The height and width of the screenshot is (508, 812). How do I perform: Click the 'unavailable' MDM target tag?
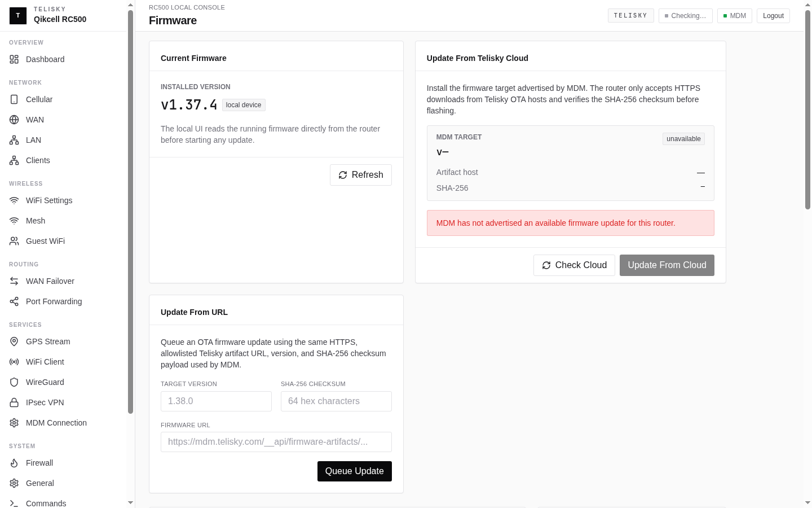pyautogui.click(x=683, y=139)
